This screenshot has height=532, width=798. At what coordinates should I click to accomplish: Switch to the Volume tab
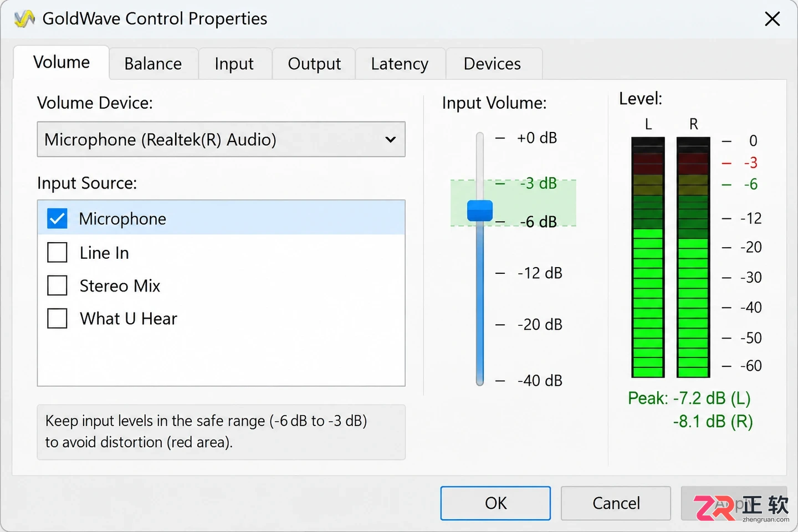tap(62, 62)
